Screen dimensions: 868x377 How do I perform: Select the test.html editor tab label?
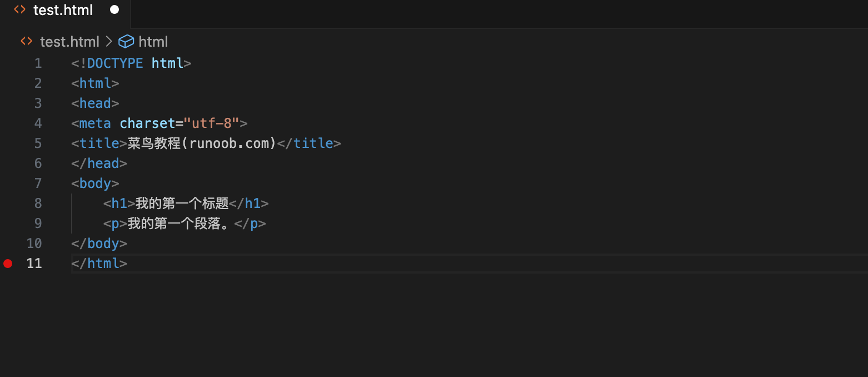63,10
